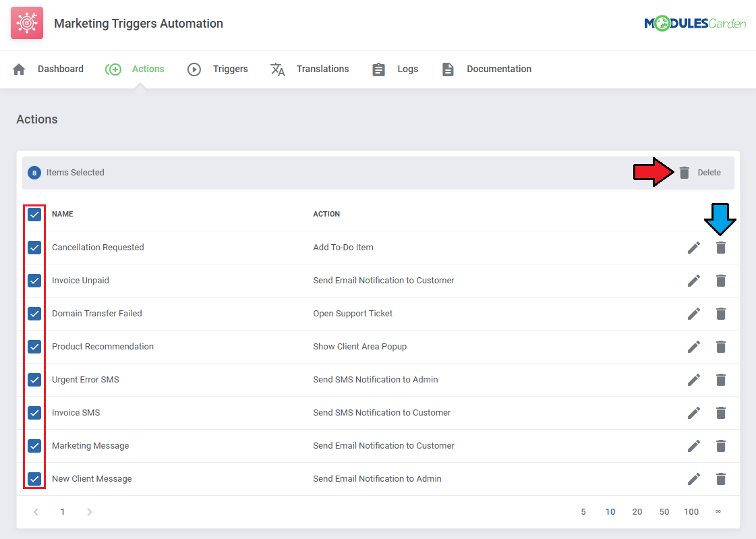Uncheck the Invoice SMS checkbox
Screen dimensions: 756x539
(x=34, y=413)
